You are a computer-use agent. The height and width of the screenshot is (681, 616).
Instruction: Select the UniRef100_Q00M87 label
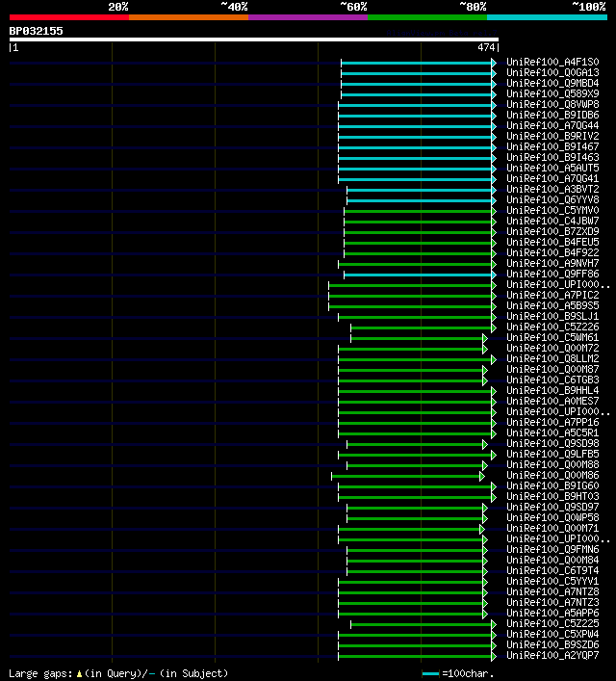552,369
